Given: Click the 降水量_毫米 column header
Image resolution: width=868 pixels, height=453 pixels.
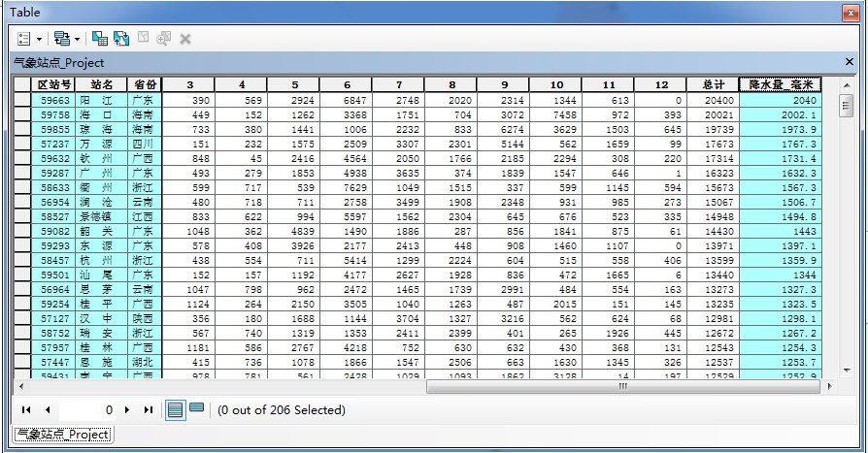Looking at the screenshot, I should (782, 84).
